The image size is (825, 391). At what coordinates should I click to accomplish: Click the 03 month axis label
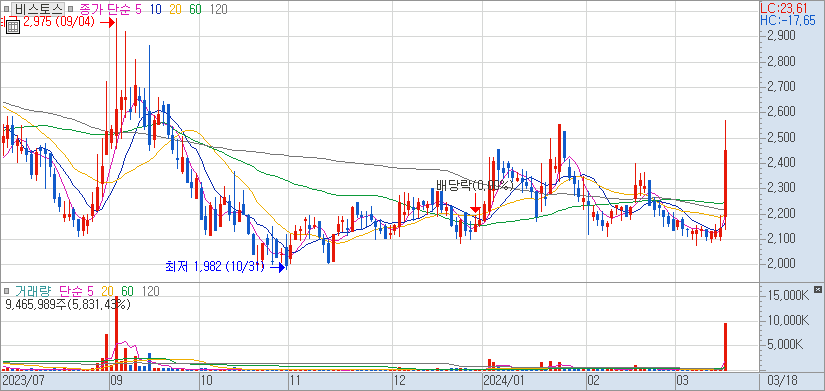[x=682, y=380]
